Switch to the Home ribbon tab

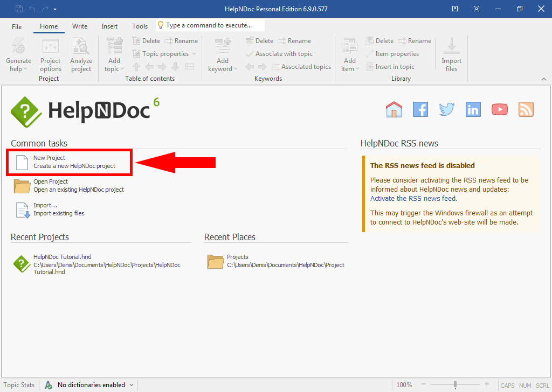pos(49,26)
